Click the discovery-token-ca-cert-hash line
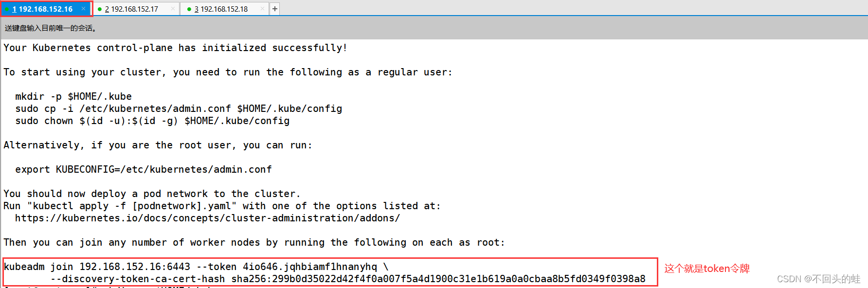 [x=348, y=279]
